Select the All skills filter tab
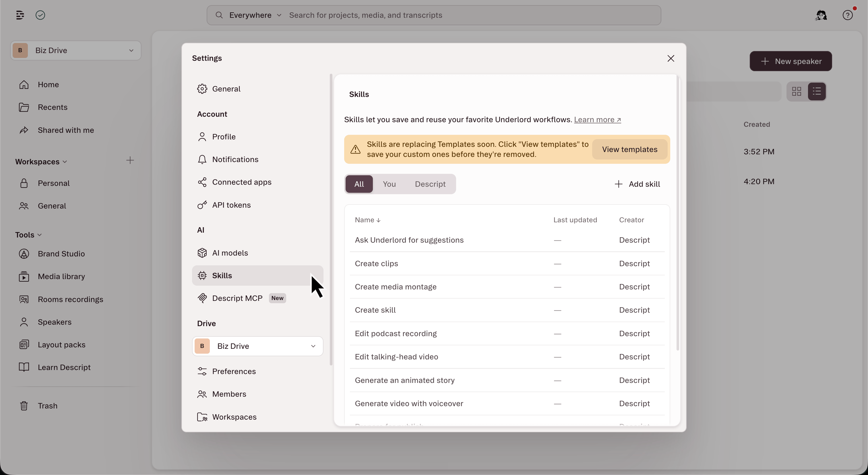 click(359, 184)
